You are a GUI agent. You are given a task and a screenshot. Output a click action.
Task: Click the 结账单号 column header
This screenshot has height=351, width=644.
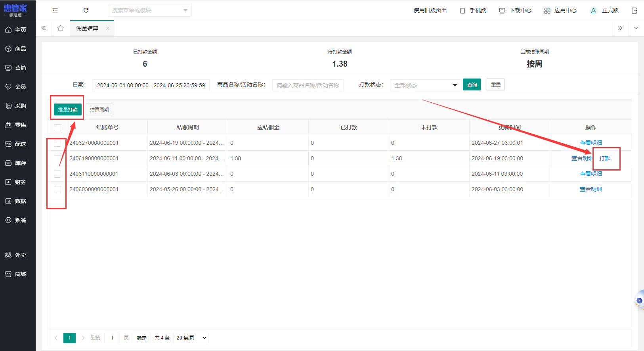pos(107,127)
